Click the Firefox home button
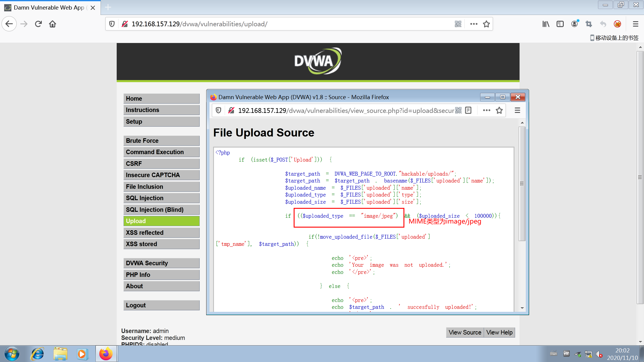This screenshot has height=362, width=644. pos(53,24)
